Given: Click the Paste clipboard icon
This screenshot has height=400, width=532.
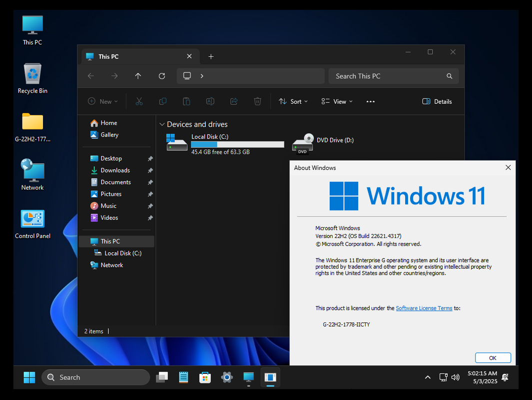Looking at the screenshot, I should pyautogui.click(x=187, y=101).
